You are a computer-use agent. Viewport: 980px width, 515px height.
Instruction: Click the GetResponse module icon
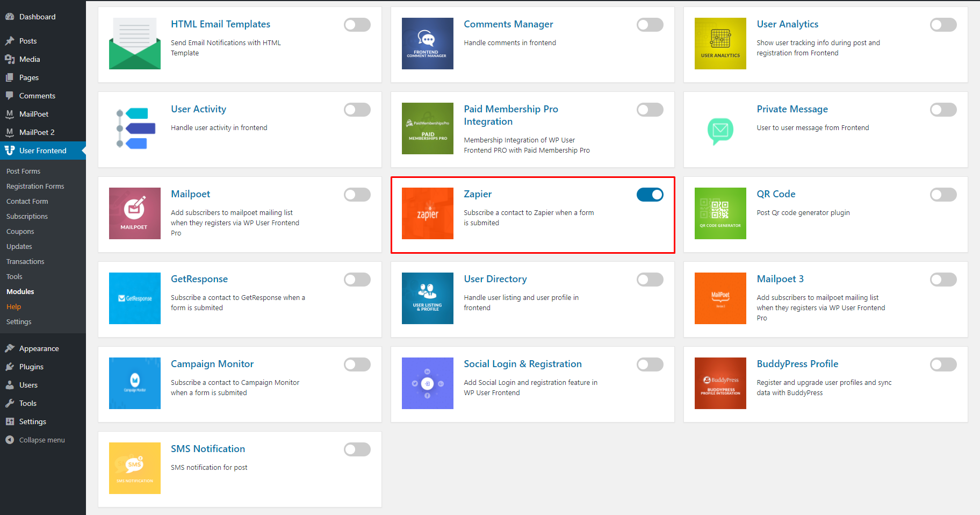tap(134, 298)
